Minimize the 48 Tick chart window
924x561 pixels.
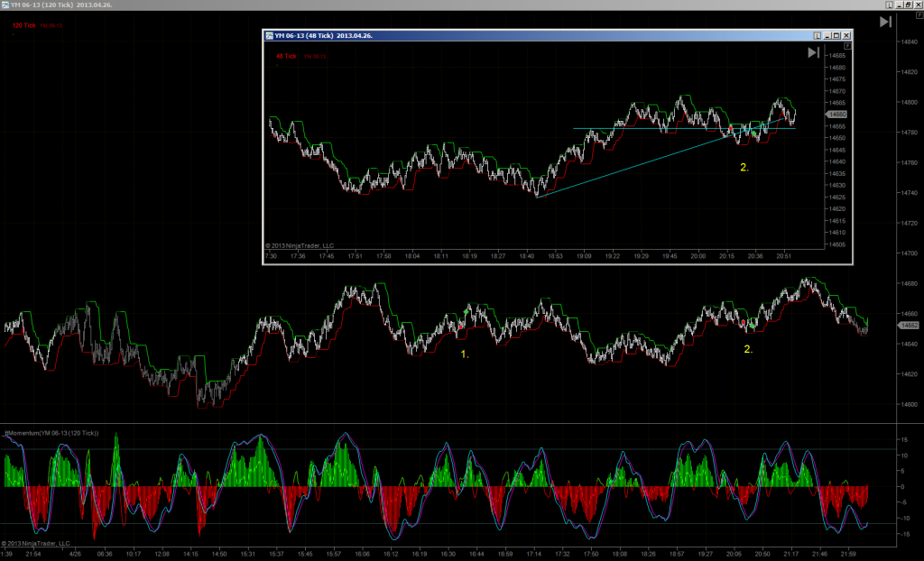(x=827, y=35)
